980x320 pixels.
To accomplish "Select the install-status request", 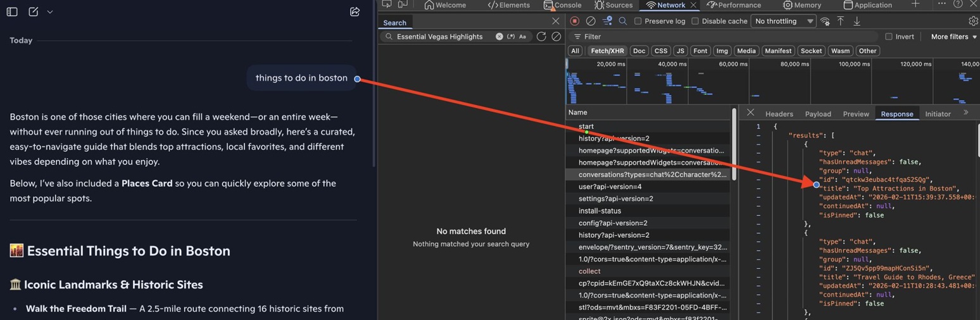I will coord(599,211).
